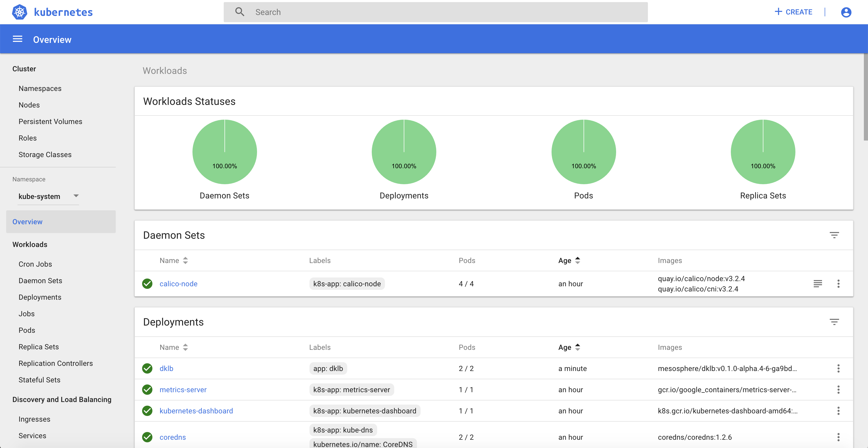Click the filter icon for Daemon Sets section
This screenshot has width=868, height=448.
[834, 234]
